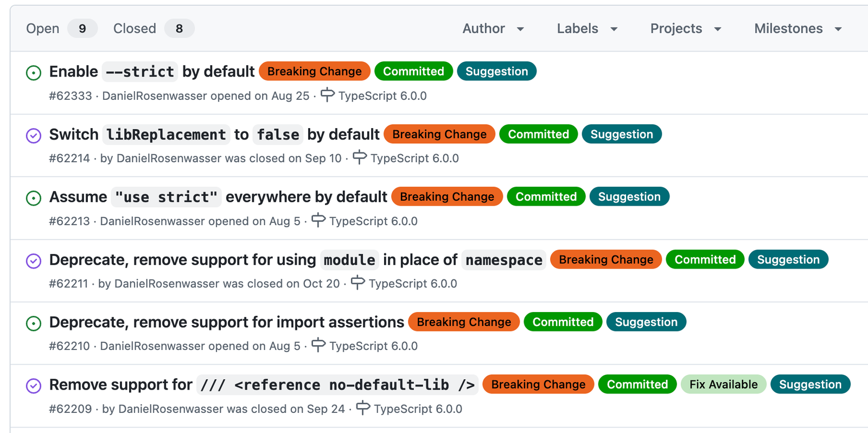Click "was closed on Sep 24" text
868x433 pixels.
pos(285,409)
